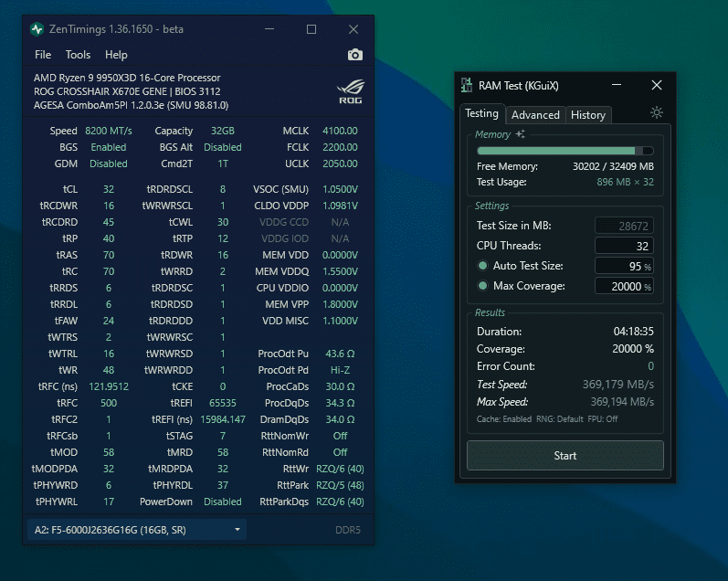Click the tRFC (ns) value 121.9512
The image size is (728, 581).
pyautogui.click(x=109, y=386)
